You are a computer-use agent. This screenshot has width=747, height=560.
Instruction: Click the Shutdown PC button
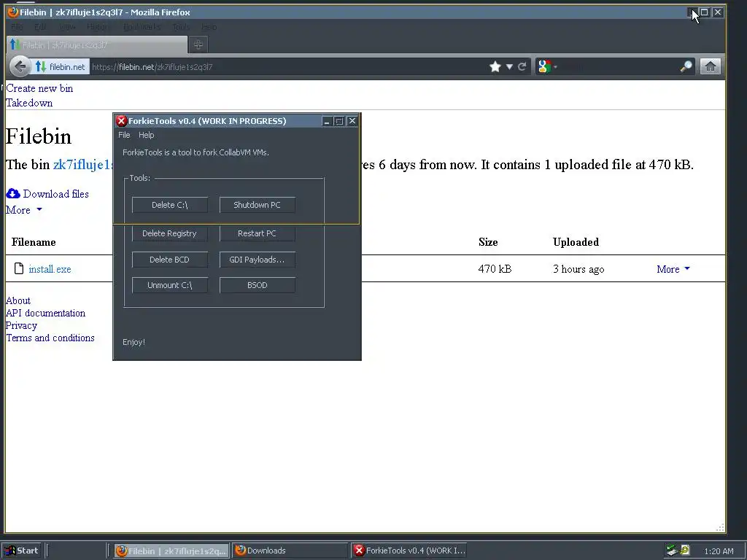point(258,205)
